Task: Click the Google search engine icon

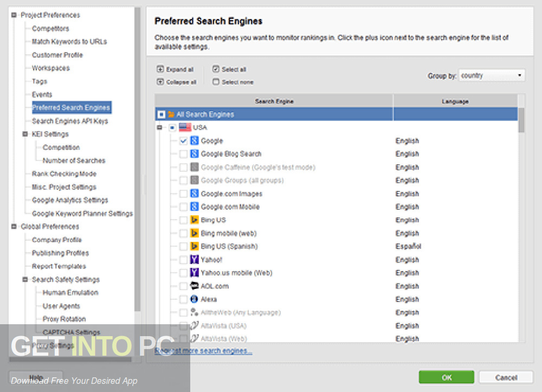Action: [194, 140]
